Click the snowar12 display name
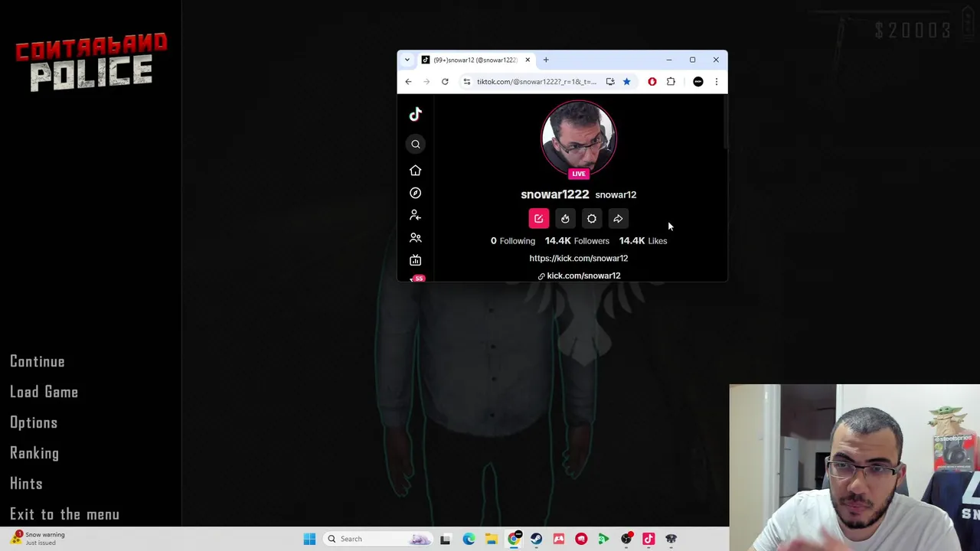 pos(616,194)
